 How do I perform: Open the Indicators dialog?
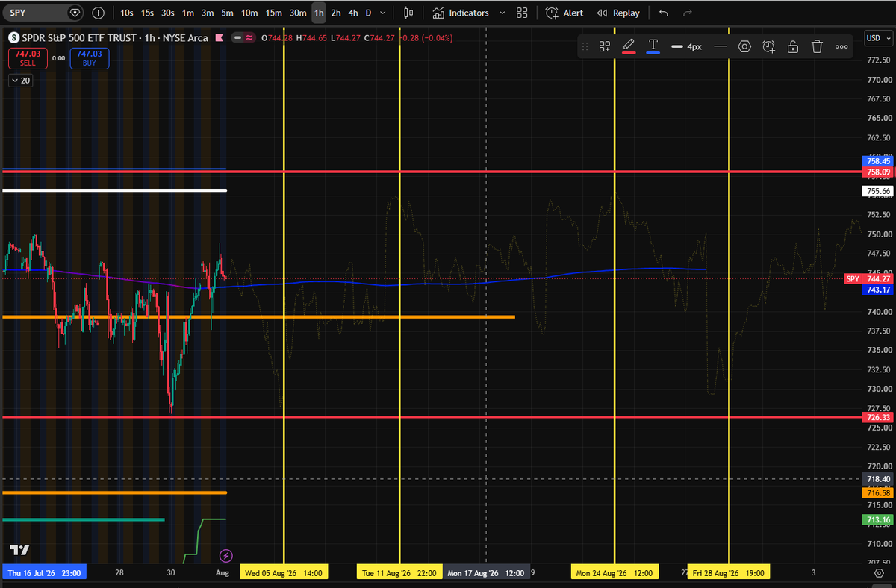click(x=461, y=13)
